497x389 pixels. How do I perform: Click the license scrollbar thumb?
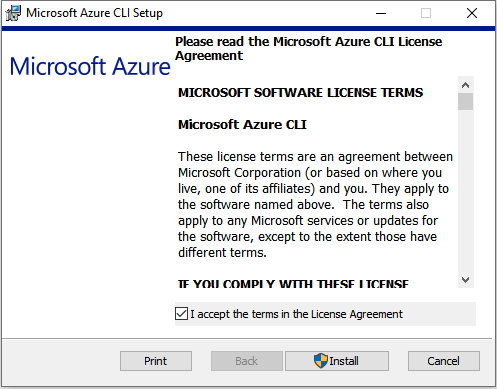[x=466, y=102]
